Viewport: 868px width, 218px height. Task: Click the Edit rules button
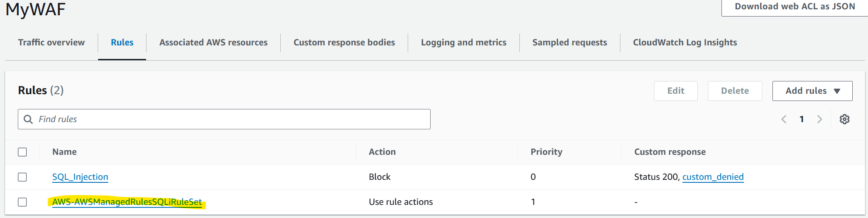tap(676, 91)
